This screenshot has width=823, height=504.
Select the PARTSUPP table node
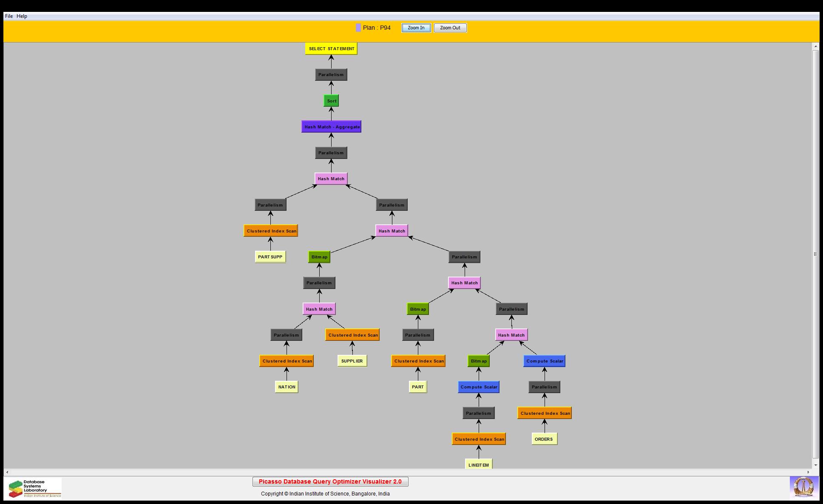coord(270,257)
